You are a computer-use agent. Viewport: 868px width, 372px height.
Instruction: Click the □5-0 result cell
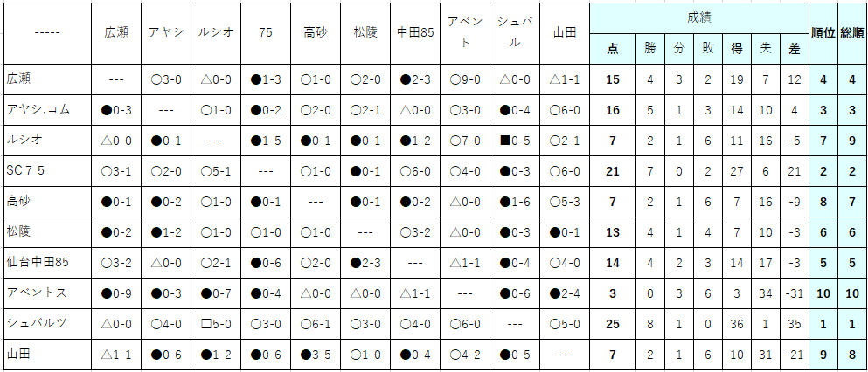point(215,324)
